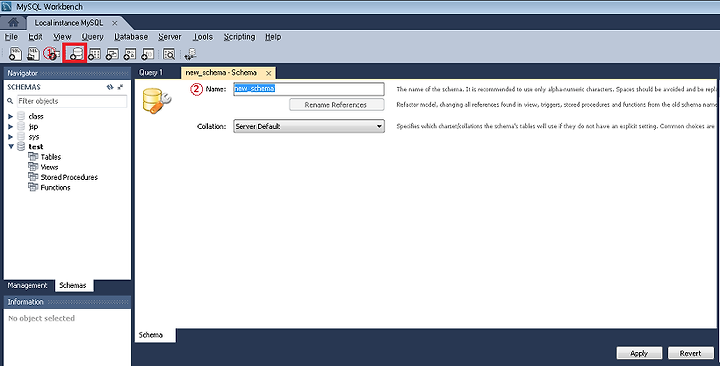This screenshot has height=366, width=720.
Task: Click the create new table toolbar icon
Action: click(95, 54)
